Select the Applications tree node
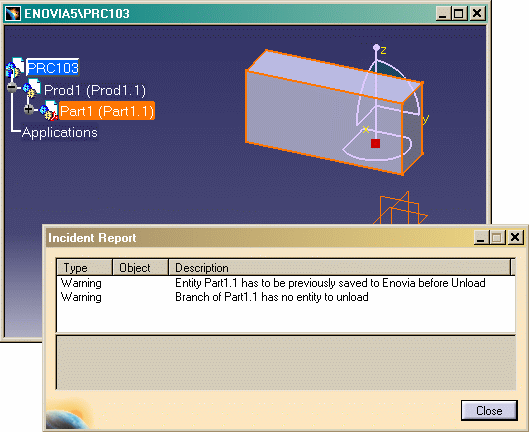 [60, 132]
